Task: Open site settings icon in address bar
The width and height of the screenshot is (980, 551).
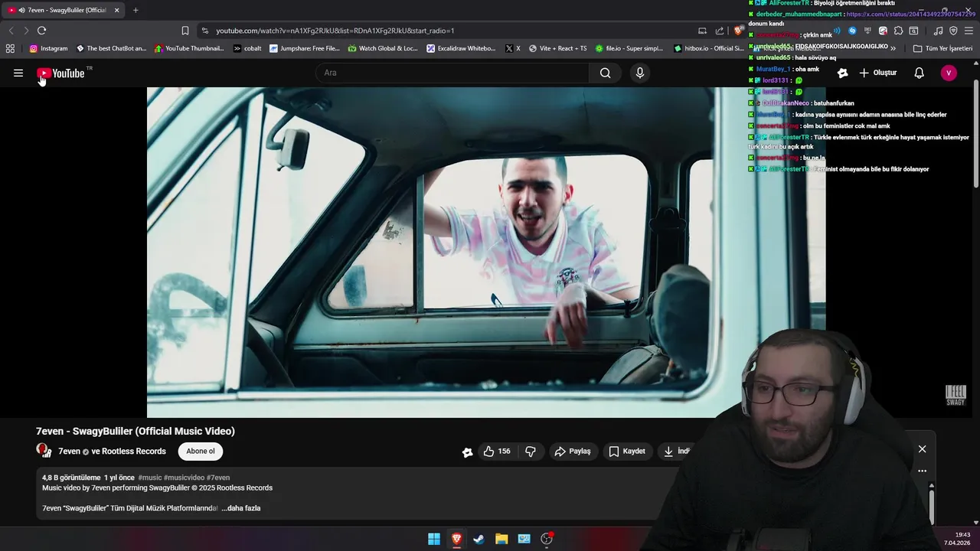Action: [204, 31]
